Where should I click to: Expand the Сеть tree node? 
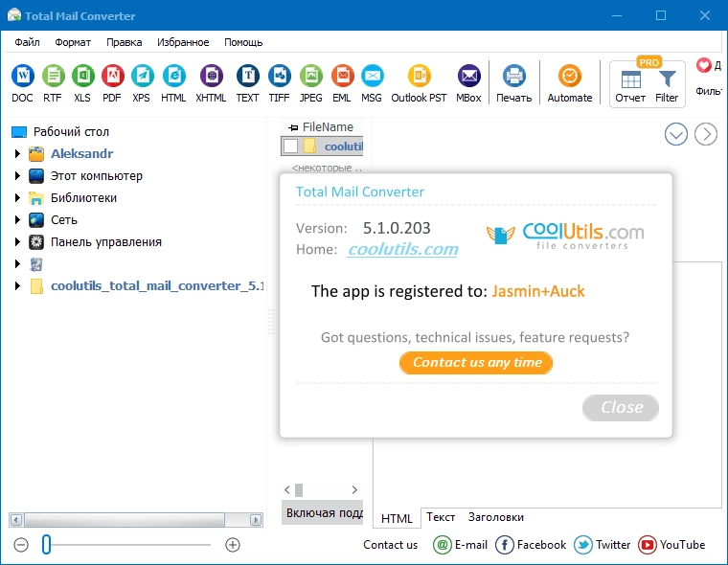point(17,219)
